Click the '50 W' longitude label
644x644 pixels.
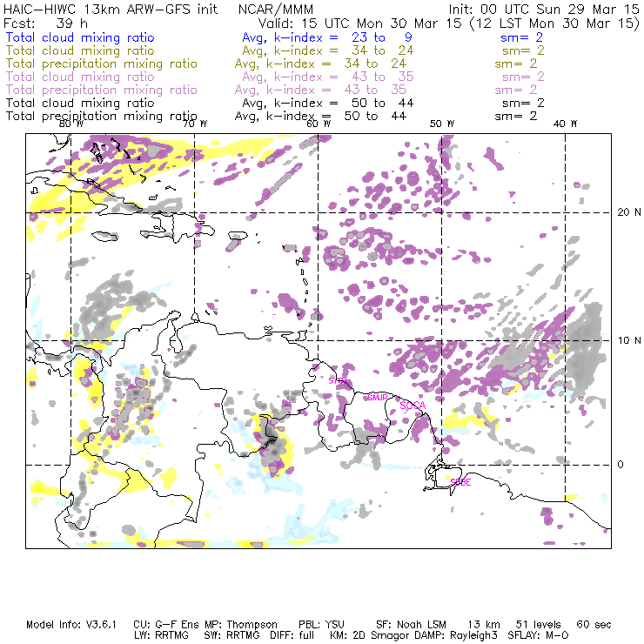click(x=442, y=124)
